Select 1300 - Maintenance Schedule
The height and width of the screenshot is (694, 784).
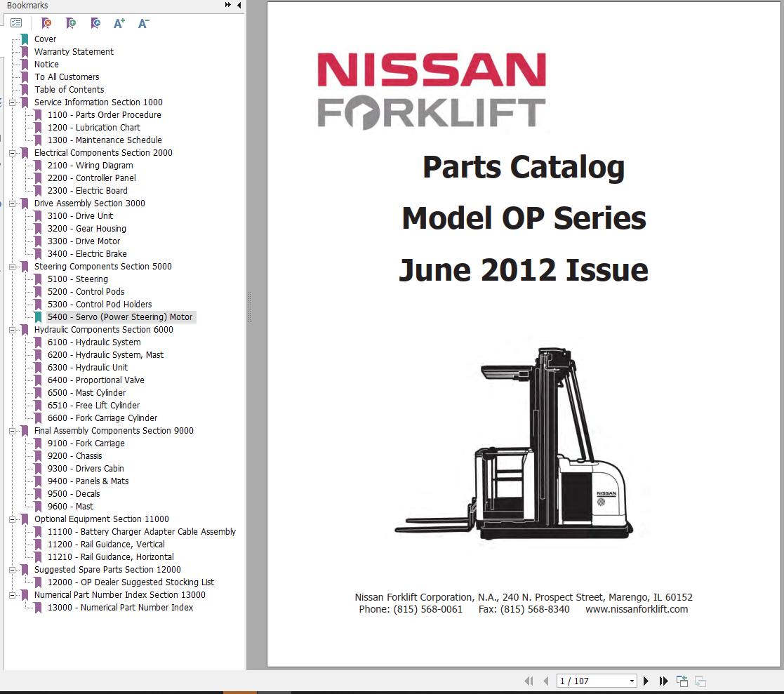tap(105, 140)
